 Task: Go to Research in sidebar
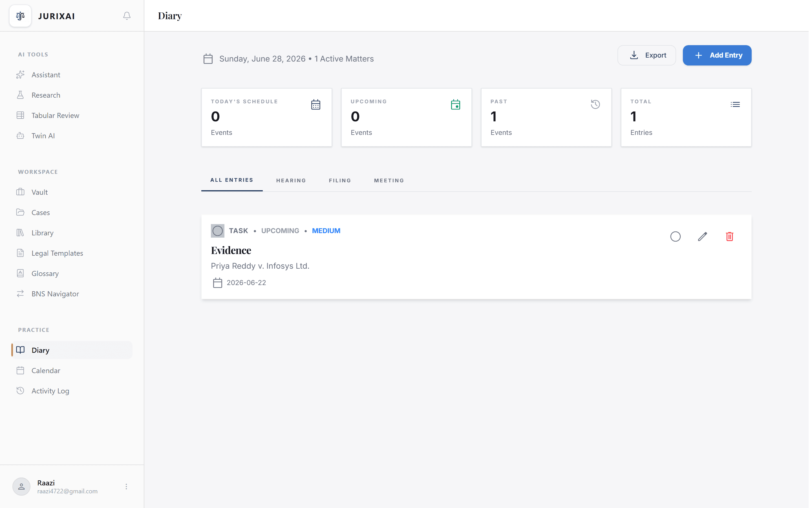point(72,95)
